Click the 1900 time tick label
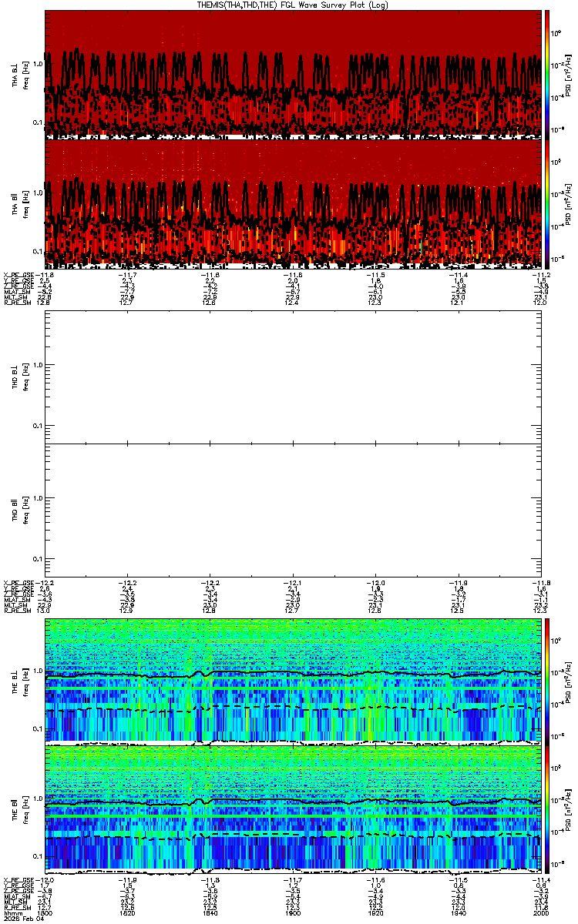 pyautogui.click(x=293, y=913)
